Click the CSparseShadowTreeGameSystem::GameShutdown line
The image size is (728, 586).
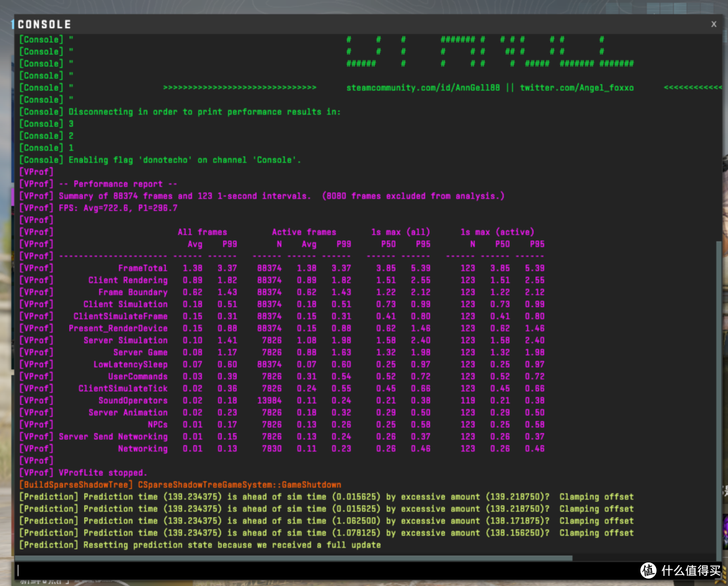[180, 485]
